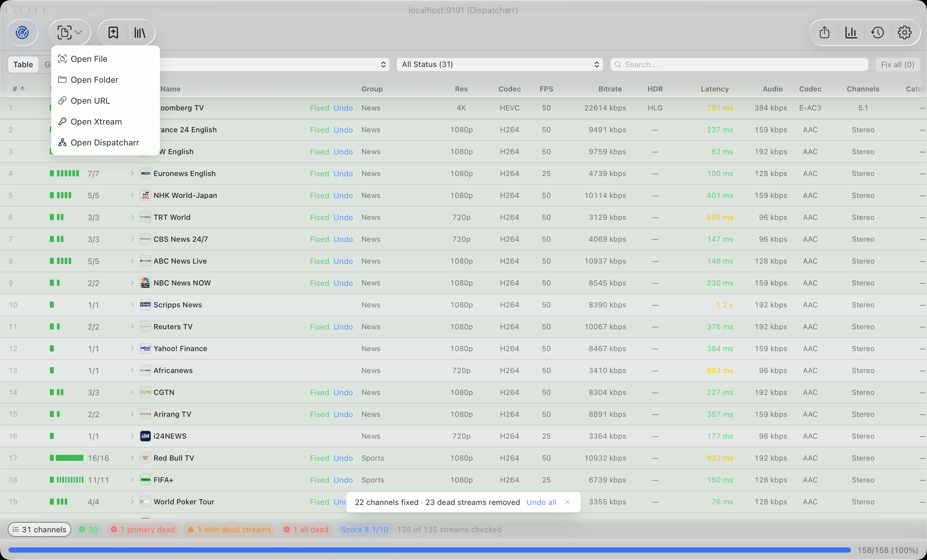
Task: Open settings gear icon
Action: [x=904, y=32]
